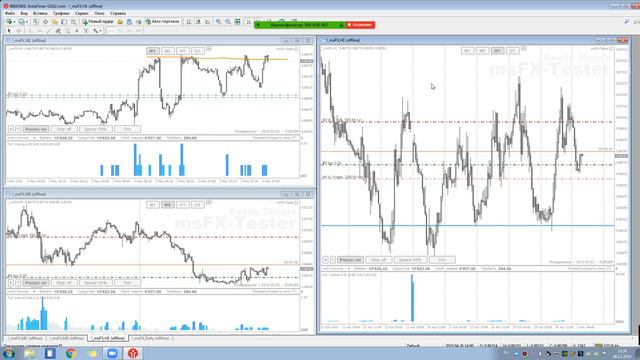Select the trendline drawing tool
This screenshot has height=360, width=640.
(49, 31)
